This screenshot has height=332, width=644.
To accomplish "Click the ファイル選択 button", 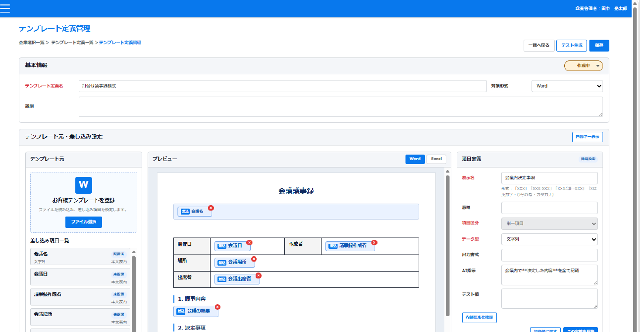I will (83, 222).
